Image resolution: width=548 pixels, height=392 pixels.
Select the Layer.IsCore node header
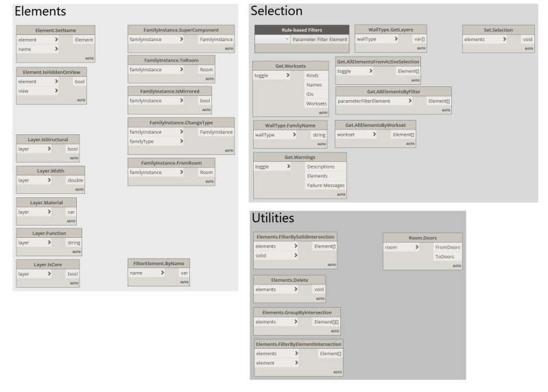click(x=48, y=265)
